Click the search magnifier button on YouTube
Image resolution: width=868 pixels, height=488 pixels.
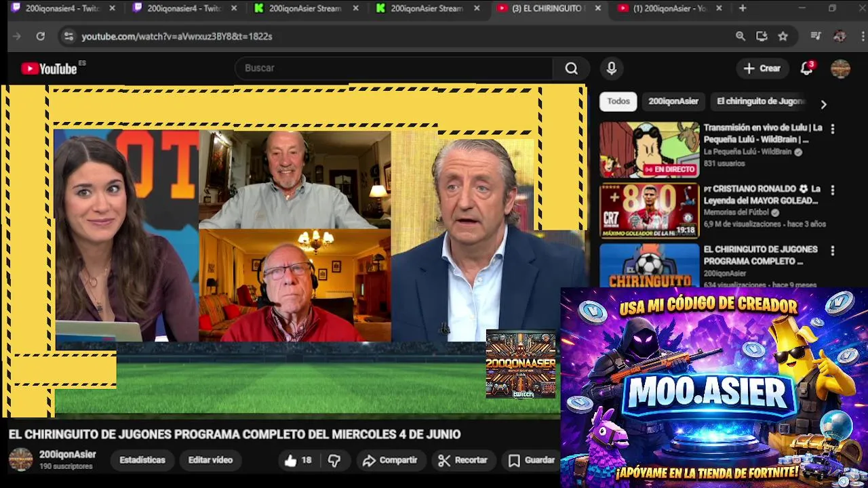tap(572, 68)
